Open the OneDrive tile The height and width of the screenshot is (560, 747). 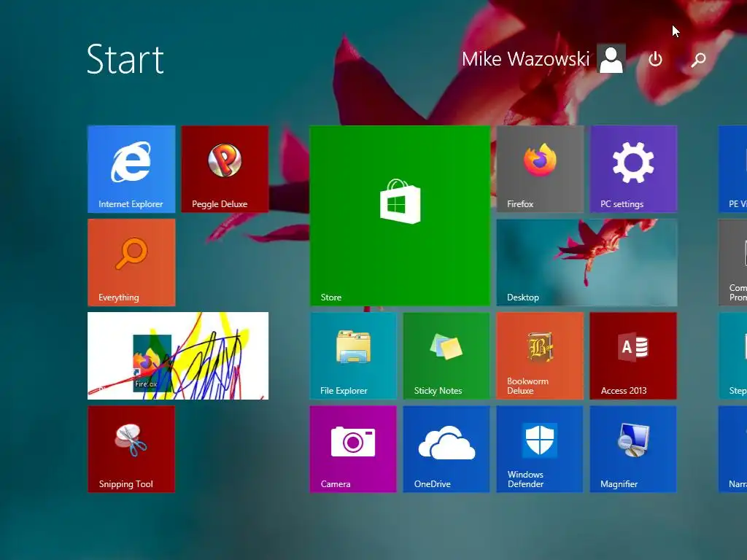click(446, 449)
